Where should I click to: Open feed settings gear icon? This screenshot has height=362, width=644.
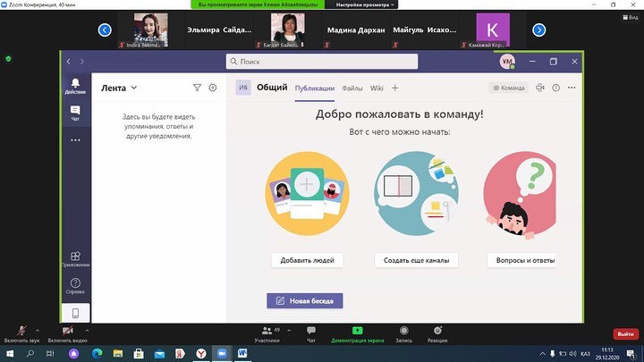click(x=212, y=88)
